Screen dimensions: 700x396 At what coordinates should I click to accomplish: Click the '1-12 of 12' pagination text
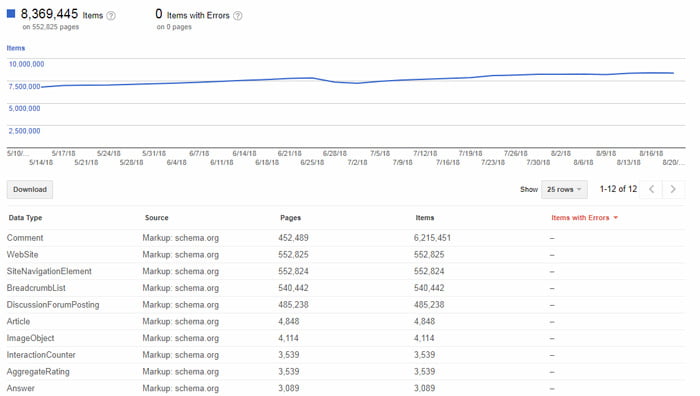coord(618,189)
